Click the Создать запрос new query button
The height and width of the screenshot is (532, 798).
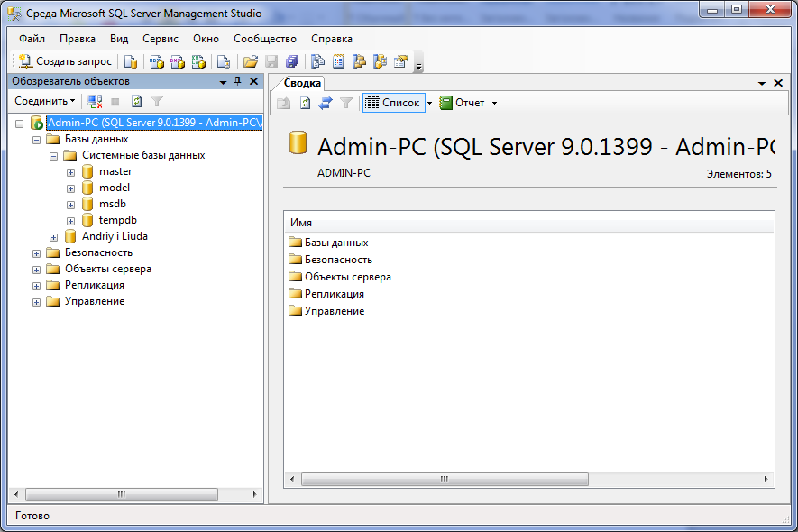tap(65, 61)
